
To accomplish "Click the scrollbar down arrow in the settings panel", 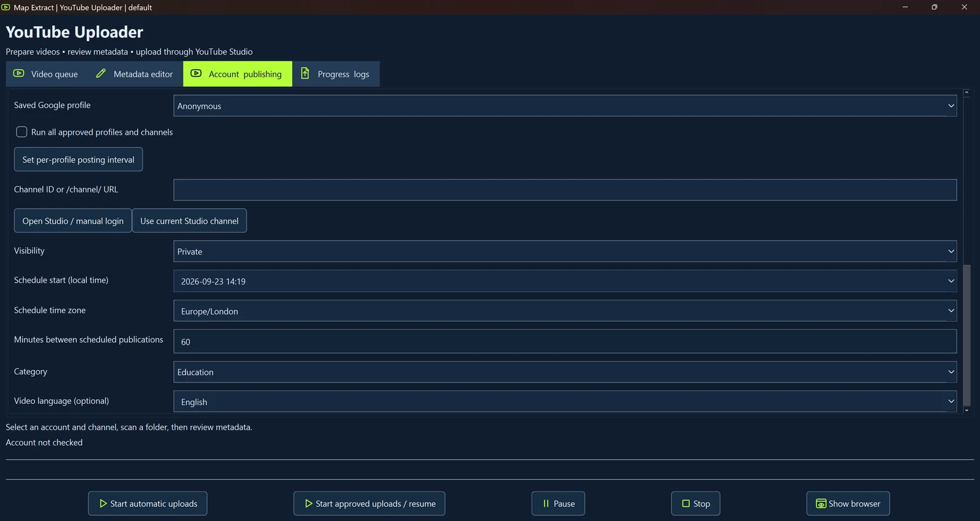I will (x=967, y=409).
